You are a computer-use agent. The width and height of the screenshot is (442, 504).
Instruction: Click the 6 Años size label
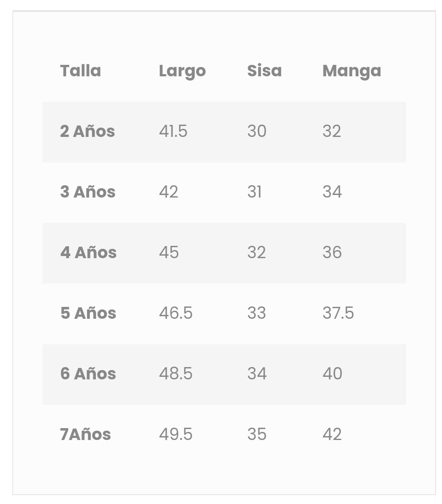[x=88, y=374]
